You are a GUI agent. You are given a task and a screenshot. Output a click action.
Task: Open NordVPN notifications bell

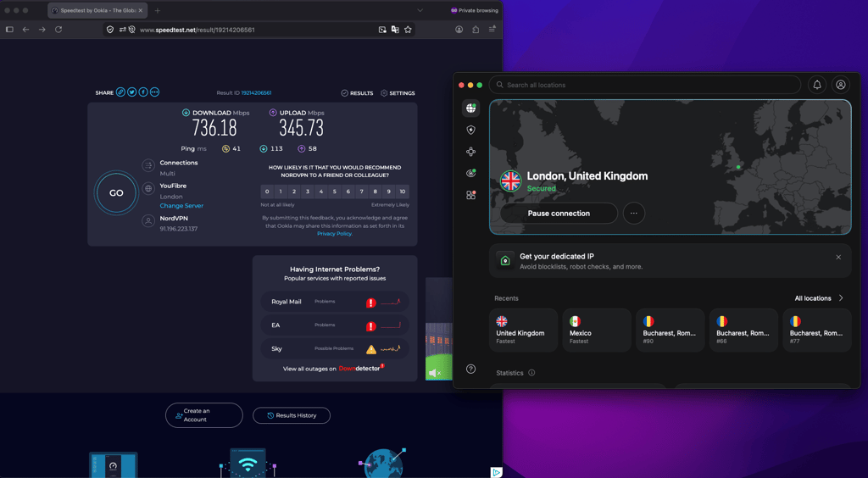[816, 85]
